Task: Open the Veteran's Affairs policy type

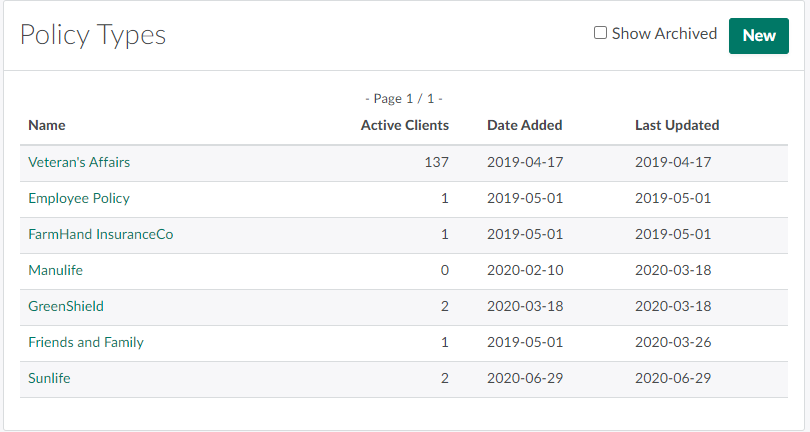Action: 79,162
